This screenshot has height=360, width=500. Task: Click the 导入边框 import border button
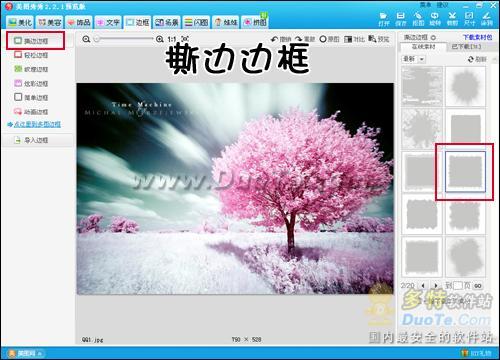[x=37, y=140]
